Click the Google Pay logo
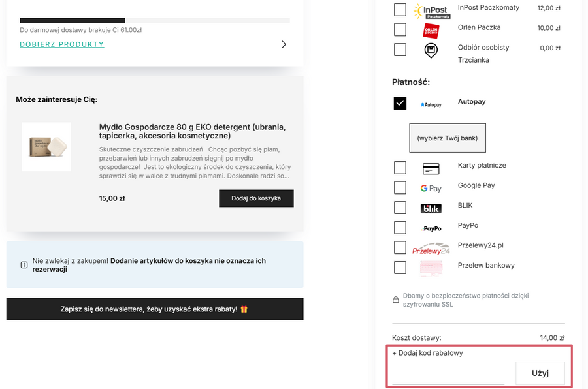Image resolution: width=588 pixels, height=389 pixels. [x=431, y=189]
